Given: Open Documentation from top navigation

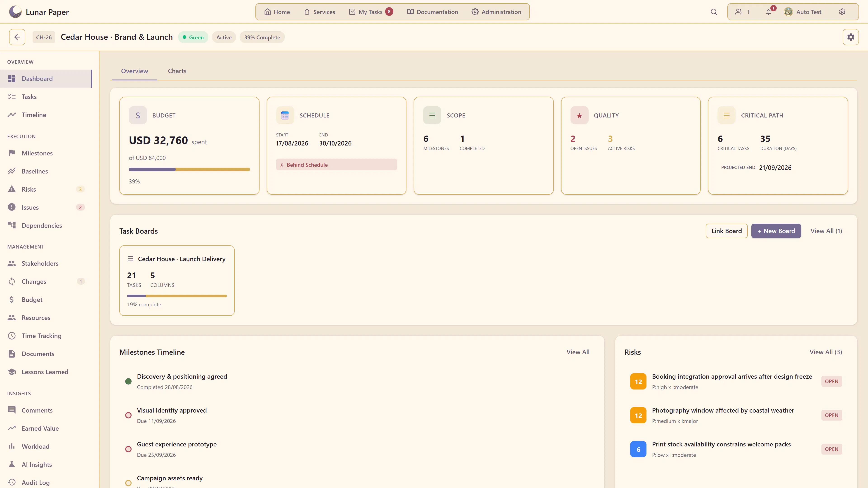Looking at the screenshot, I should (x=432, y=12).
